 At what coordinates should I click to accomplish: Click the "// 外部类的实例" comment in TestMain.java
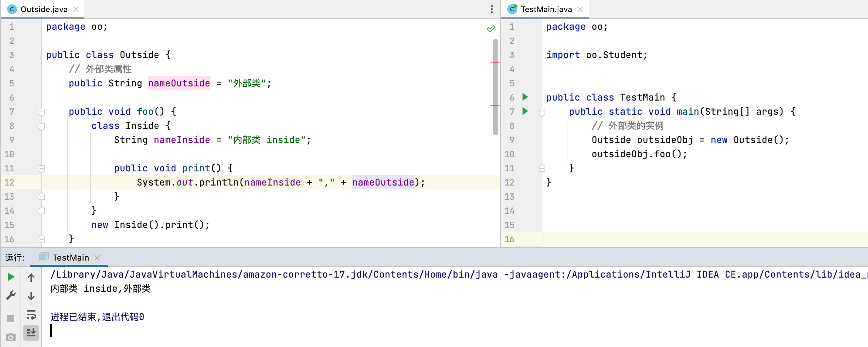click(x=628, y=126)
